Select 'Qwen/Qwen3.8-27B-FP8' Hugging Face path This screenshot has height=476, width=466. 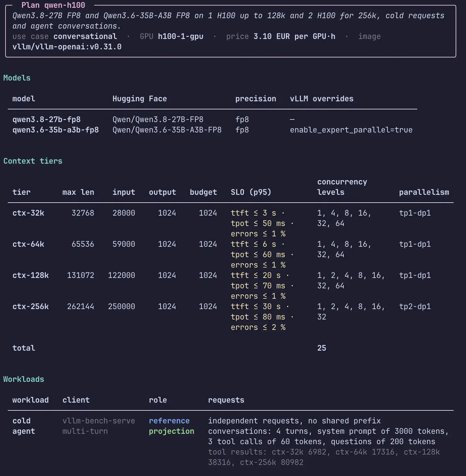coord(158,119)
